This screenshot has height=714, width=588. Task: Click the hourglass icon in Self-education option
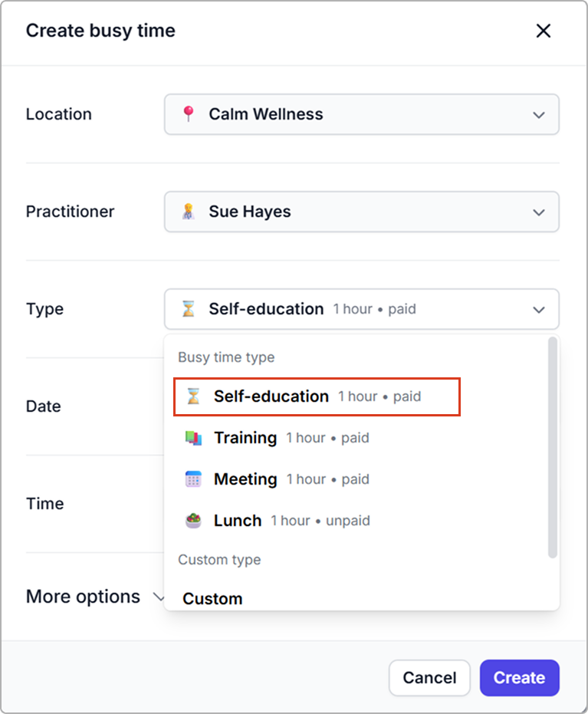tap(193, 396)
